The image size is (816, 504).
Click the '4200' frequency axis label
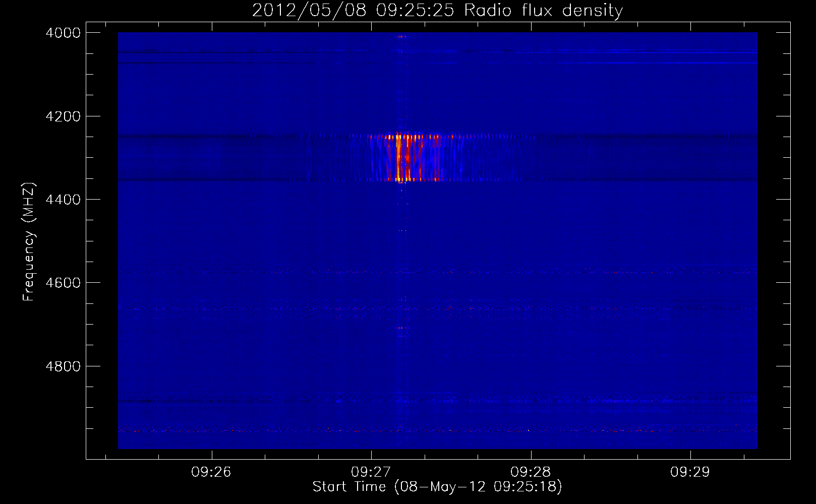[x=63, y=116]
